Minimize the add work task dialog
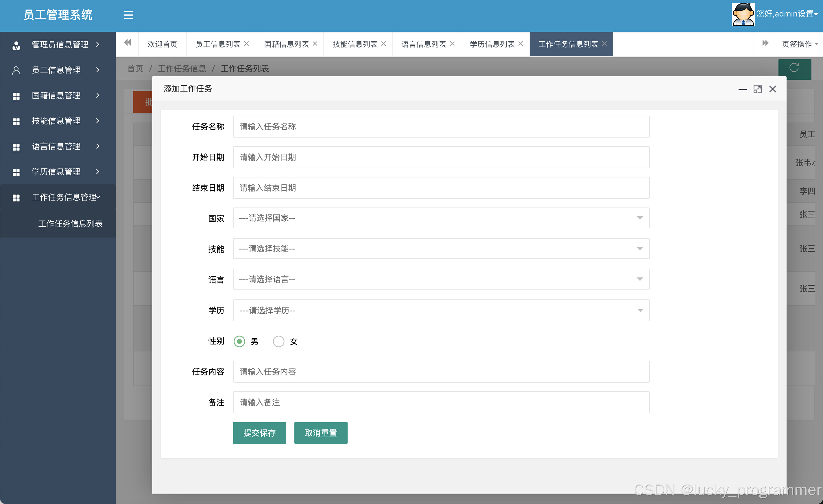Screen dimensions: 823x504 [742, 89]
